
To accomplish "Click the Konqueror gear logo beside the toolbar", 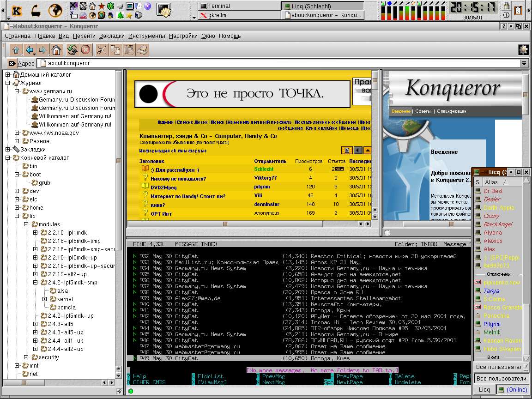I will coord(524,50).
